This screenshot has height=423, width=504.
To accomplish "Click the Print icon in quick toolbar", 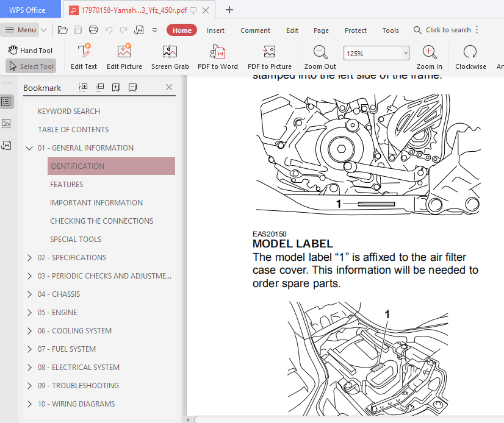I will (x=93, y=30).
